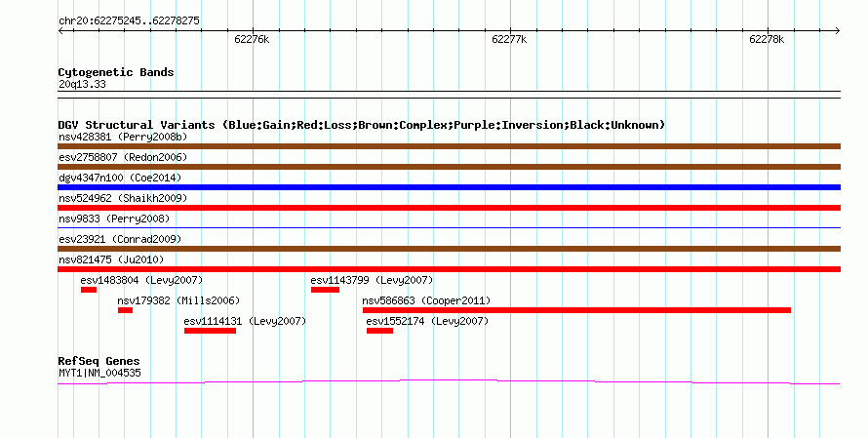Open variant label nsv179382 (Mills2006)
The height and width of the screenshot is (438, 868).
point(178,300)
